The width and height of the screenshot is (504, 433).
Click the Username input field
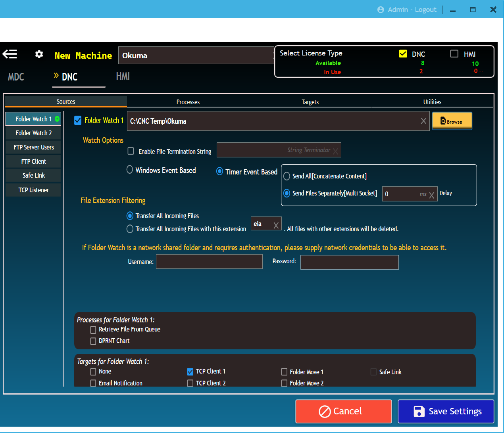point(209,262)
